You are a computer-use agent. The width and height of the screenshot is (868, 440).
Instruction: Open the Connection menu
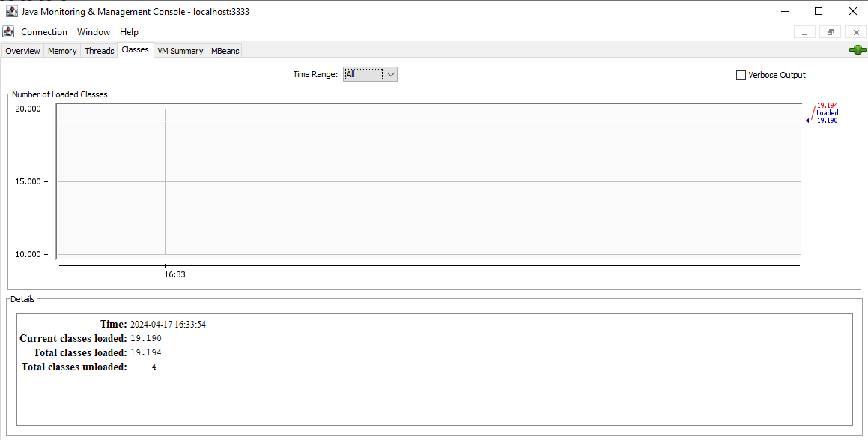pos(44,32)
